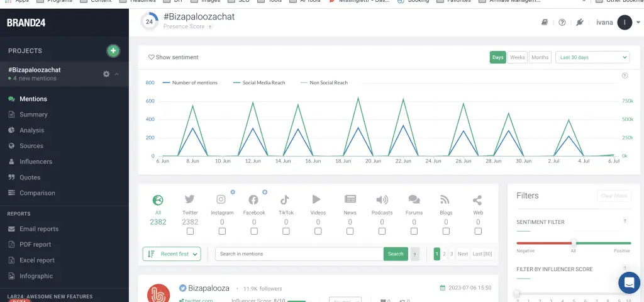644x302 pixels.
Task: Check the Forums source checkbox
Action: [x=414, y=232]
